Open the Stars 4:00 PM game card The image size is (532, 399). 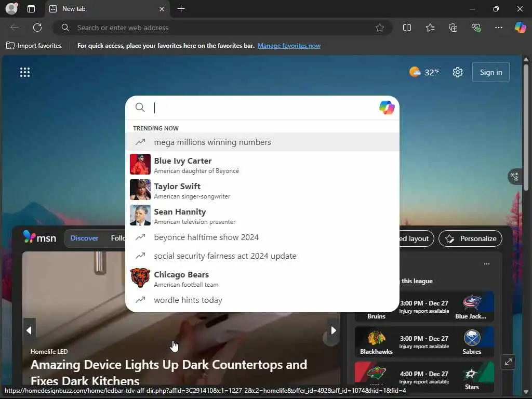click(x=424, y=377)
